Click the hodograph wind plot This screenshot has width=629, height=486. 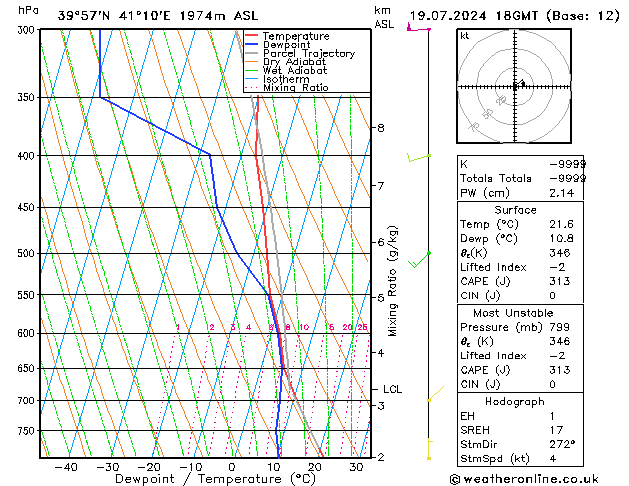pyautogui.click(x=514, y=86)
